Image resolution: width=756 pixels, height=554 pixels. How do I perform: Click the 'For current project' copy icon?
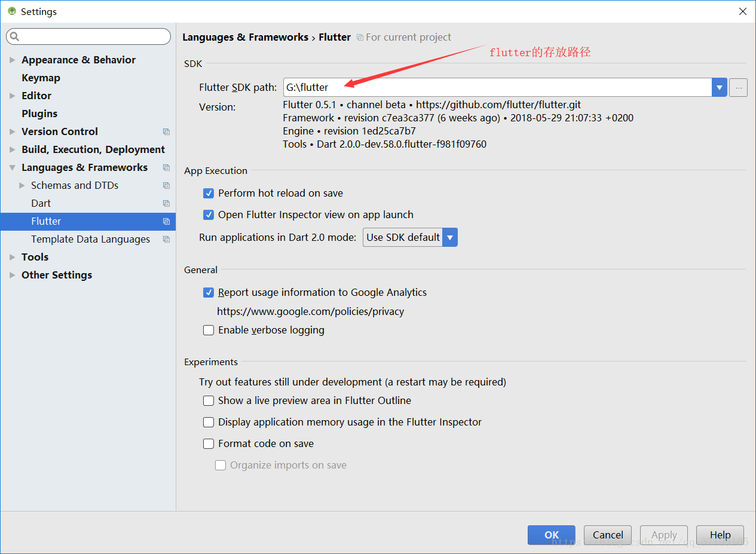[360, 37]
